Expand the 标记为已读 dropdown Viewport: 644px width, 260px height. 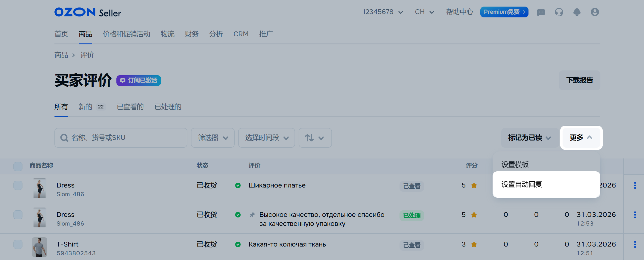pyautogui.click(x=529, y=138)
